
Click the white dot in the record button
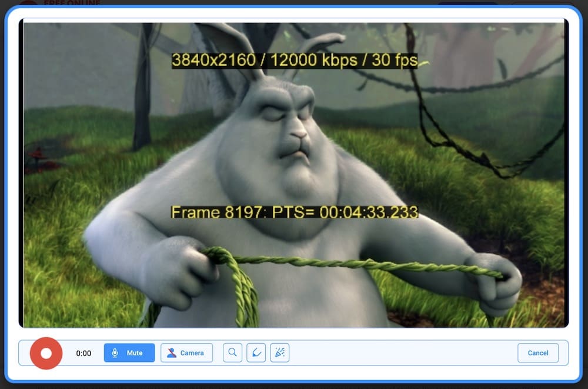pyautogui.click(x=46, y=353)
